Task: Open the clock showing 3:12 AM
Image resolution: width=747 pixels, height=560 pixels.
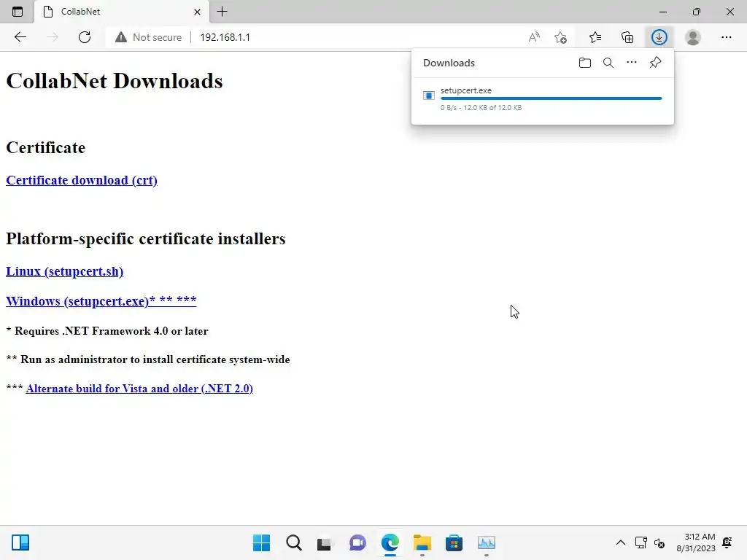Action: point(696,542)
